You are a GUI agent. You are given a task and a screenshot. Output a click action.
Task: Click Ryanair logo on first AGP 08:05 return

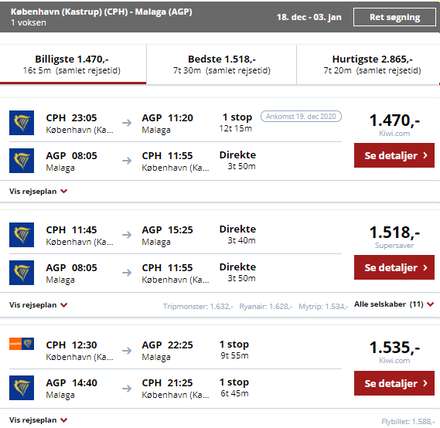click(21, 161)
